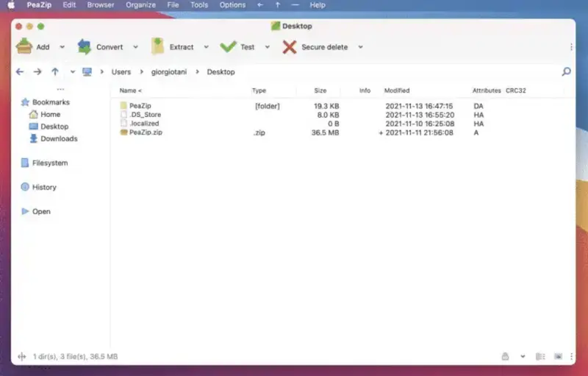Viewport: 588px width, 376px height.
Task: Click the move-cross icon in status bar
Action: tap(22, 356)
